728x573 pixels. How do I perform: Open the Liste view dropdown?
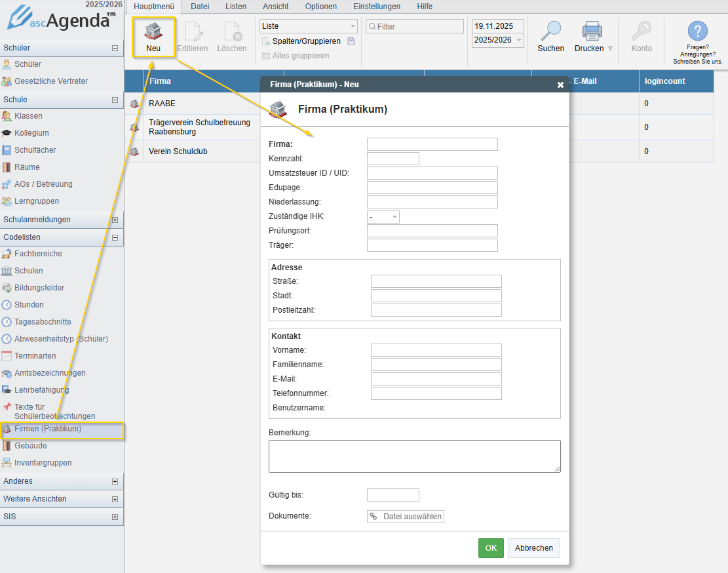tap(308, 26)
